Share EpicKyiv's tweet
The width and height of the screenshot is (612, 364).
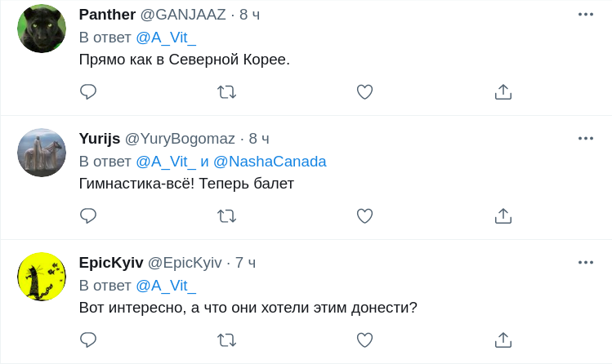[503, 340]
